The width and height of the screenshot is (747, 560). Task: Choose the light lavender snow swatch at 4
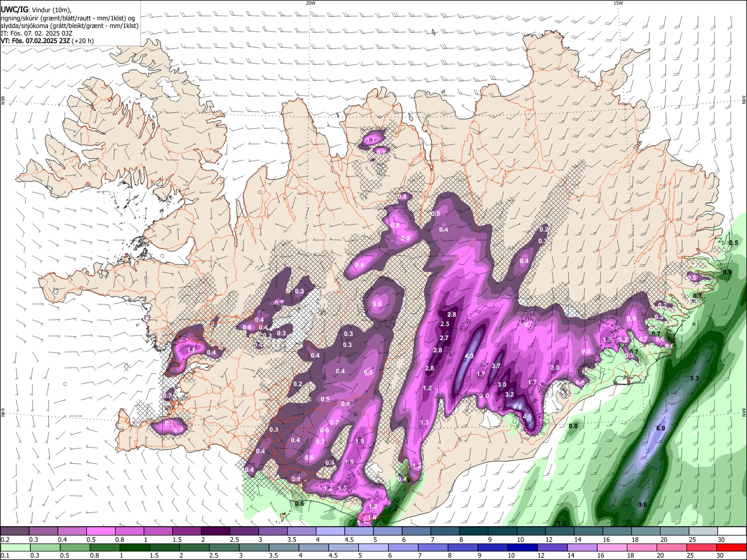[x=330, y=531]
